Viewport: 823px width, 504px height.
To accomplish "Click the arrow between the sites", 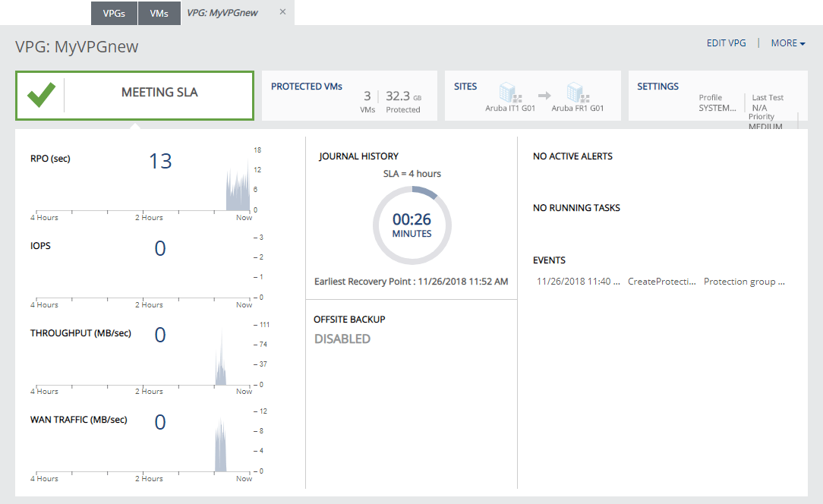I will point(544,96).
